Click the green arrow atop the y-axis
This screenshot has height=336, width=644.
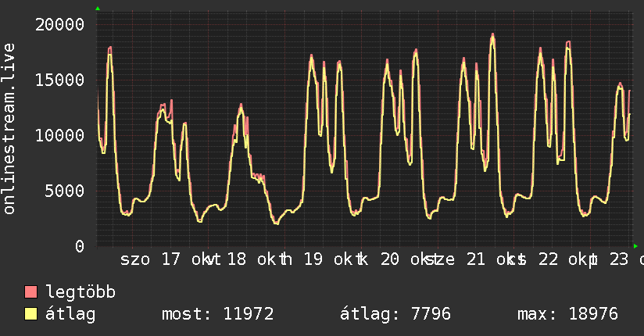click(98, 9)
